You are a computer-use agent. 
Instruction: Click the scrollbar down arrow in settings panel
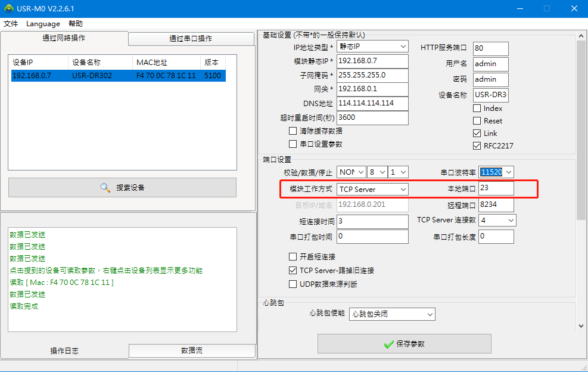click(x=581, y=326)
